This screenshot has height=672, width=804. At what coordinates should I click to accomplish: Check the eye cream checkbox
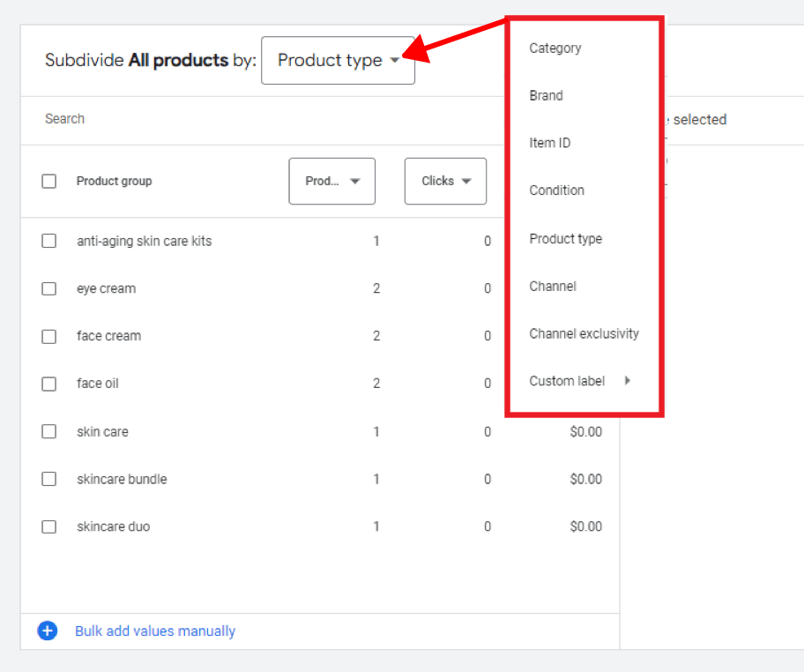[x=48, y=288]
